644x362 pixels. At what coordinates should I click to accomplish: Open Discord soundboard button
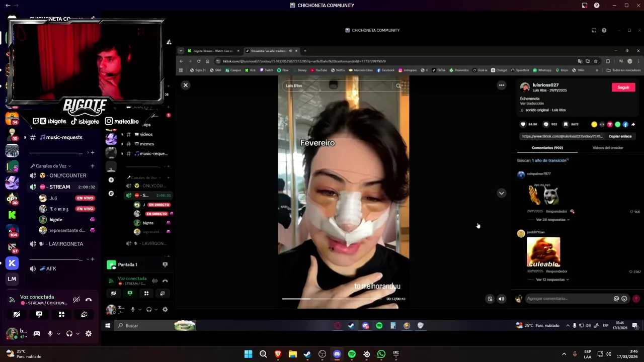84,314
